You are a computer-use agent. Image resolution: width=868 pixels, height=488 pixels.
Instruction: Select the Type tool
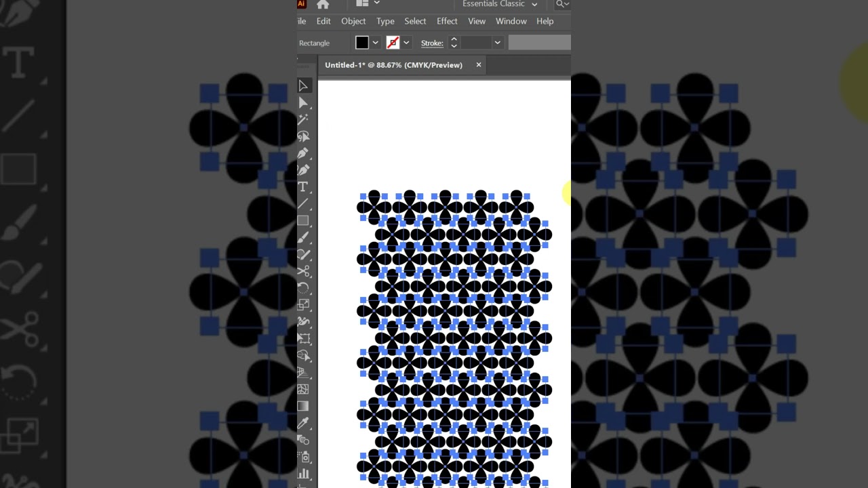click(x=303, y=187)
